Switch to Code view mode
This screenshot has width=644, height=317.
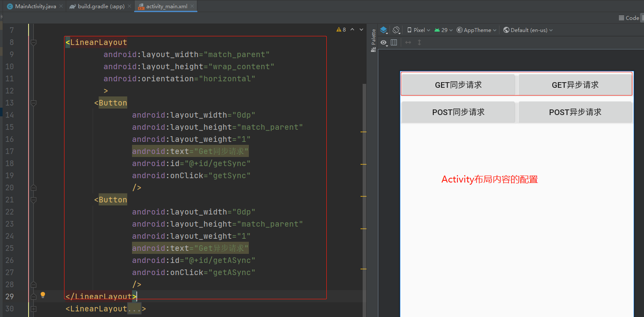(629, 18)
